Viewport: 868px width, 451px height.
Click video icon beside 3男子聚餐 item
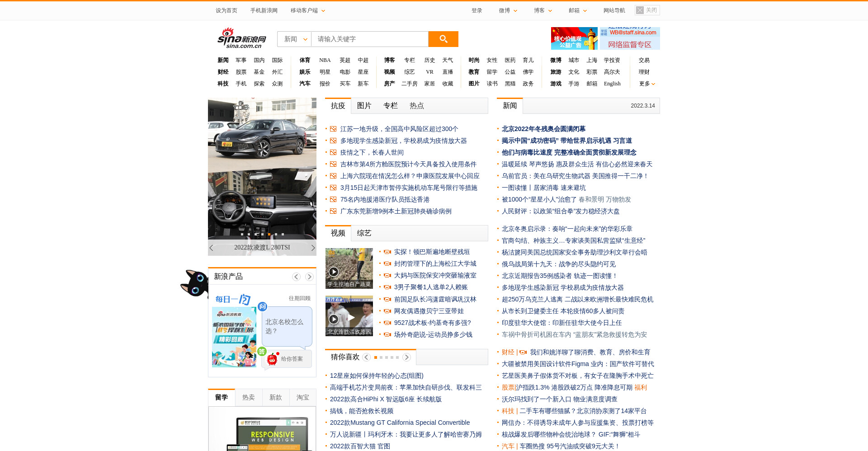point(387,287)
